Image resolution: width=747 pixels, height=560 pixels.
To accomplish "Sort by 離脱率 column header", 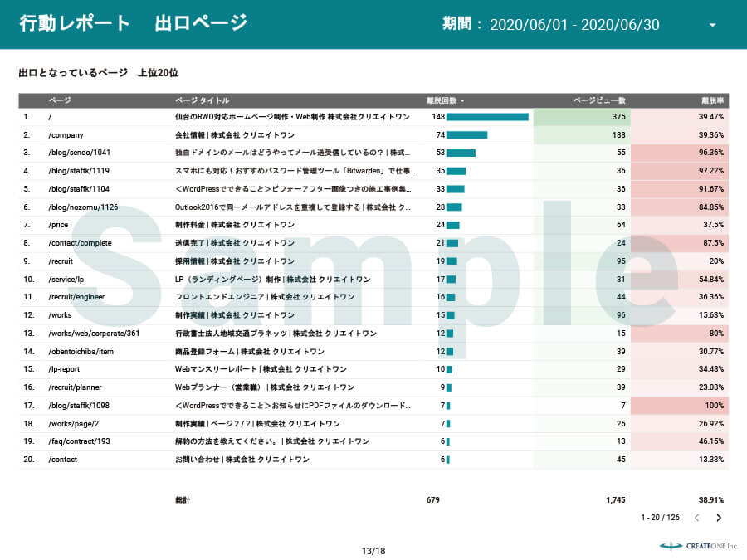I will (713, 100).
